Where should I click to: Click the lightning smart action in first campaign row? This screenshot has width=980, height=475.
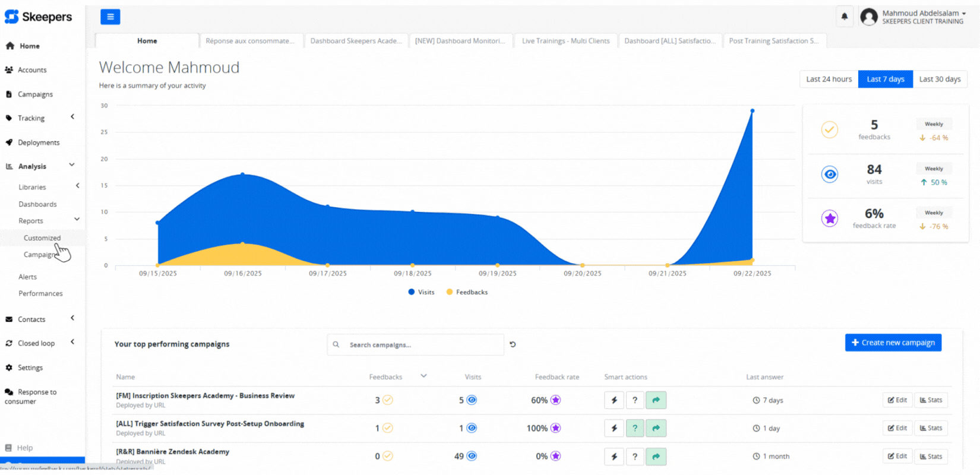[x=614, y=400]
